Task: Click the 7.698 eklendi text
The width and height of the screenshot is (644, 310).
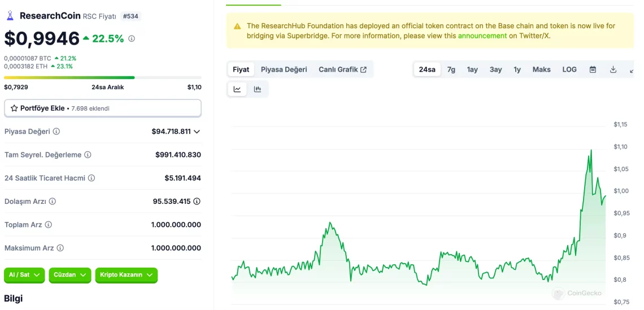Action: click(90, 109)
